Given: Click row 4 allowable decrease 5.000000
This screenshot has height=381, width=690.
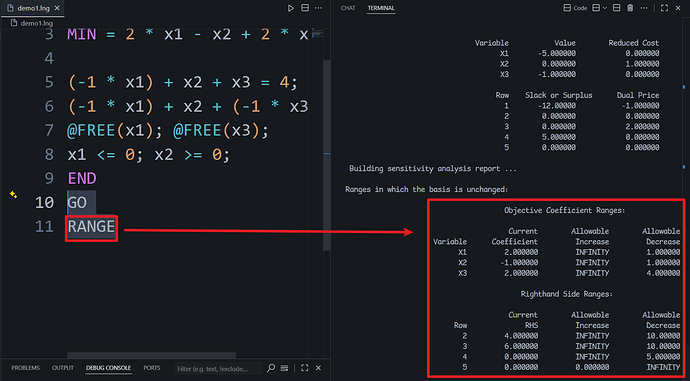Looking at the screenshot, I should tap(663, 357).
